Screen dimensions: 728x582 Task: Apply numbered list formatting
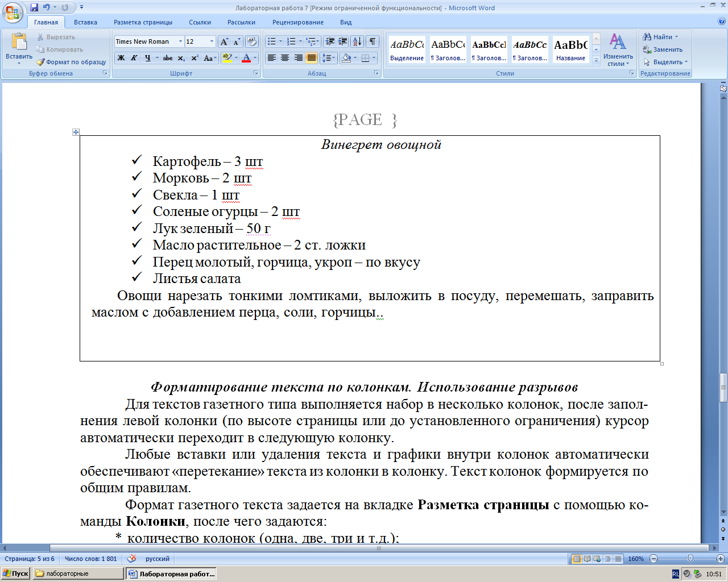[291, 41]
